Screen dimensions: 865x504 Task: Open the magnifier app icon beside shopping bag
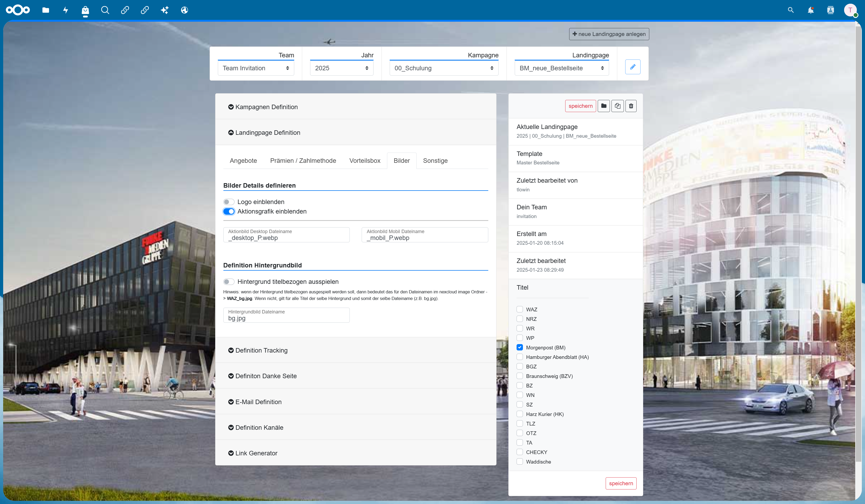tap(105, 10)
